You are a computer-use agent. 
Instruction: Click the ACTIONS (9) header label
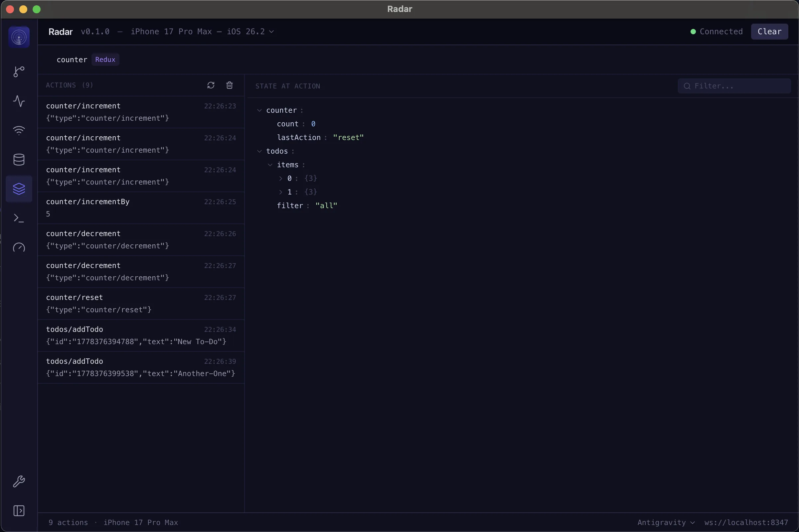point(70,85)
